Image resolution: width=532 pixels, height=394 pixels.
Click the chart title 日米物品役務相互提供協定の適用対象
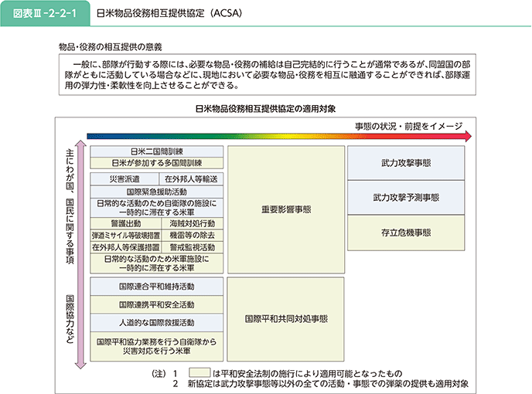click(x=265, y=109)
